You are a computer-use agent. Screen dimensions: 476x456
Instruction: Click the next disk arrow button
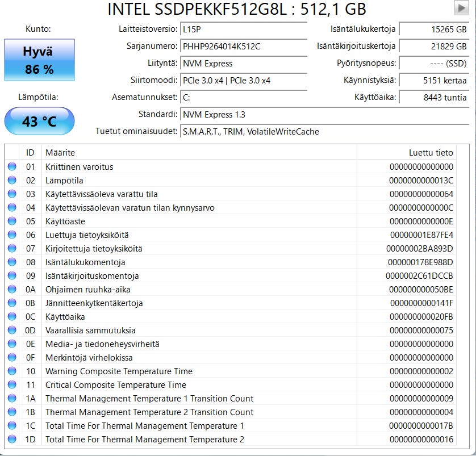coord(461,8)
